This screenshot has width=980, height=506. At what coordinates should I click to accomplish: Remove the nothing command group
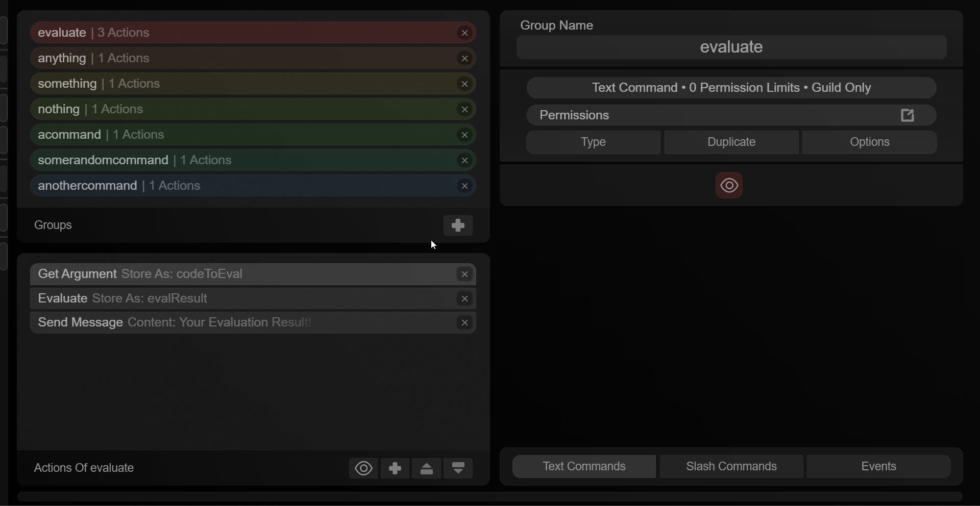464,110
